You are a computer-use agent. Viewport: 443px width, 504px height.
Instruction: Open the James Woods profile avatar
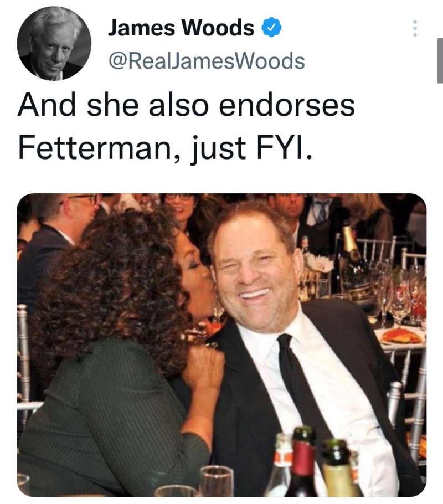click(54, 43)
